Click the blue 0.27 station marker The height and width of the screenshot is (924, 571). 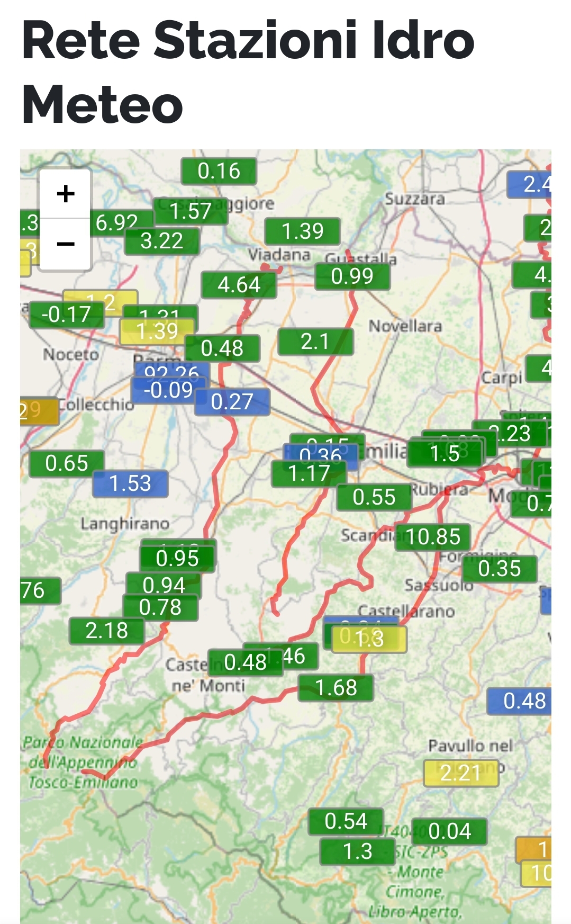click(x=232, y=402)
